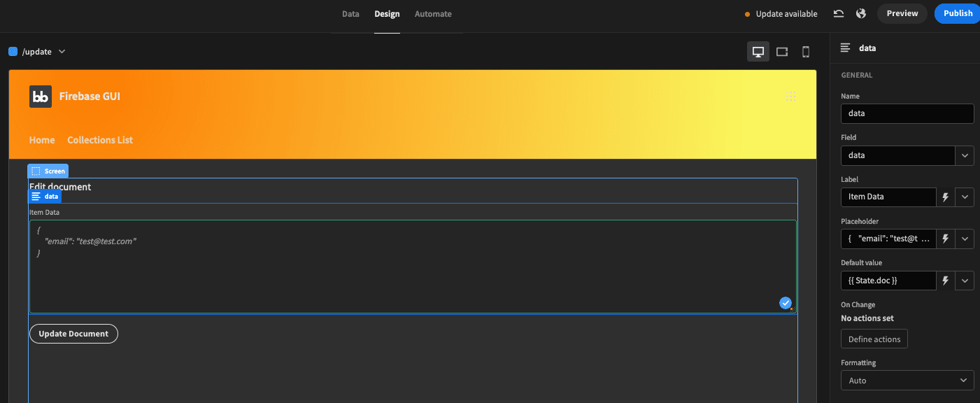Viewport: 980px width, 403px height.
Task: Click the No actions set text
Action: (867, 318)
